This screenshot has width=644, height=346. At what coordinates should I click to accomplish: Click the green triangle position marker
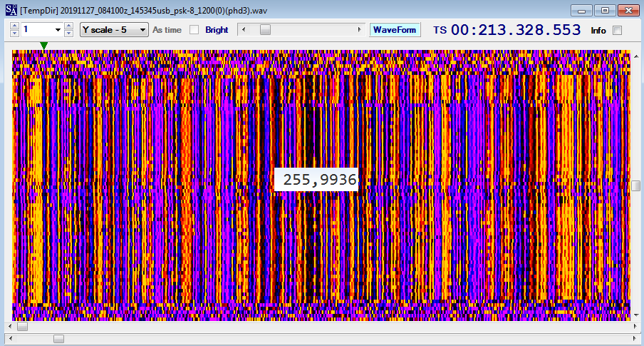pyautogui.click(x=44, y=45)
